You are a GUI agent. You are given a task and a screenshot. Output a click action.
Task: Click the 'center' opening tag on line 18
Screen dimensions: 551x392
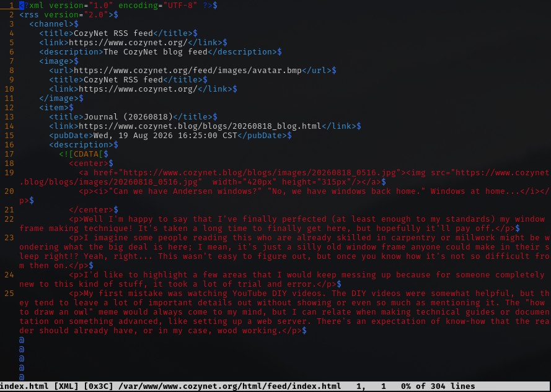click(89, 163)
